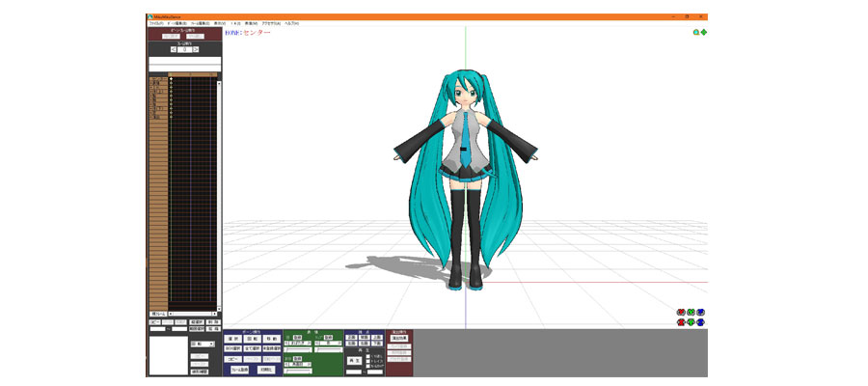This screenshot has height=386, width=868.
Task: Click the 拡縮 scale button under timeline
Action: [213, 328]
